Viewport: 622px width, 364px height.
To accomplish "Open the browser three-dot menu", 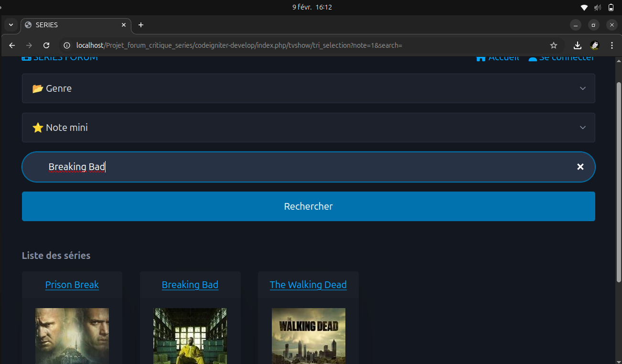I will click(x=612, y=45).
